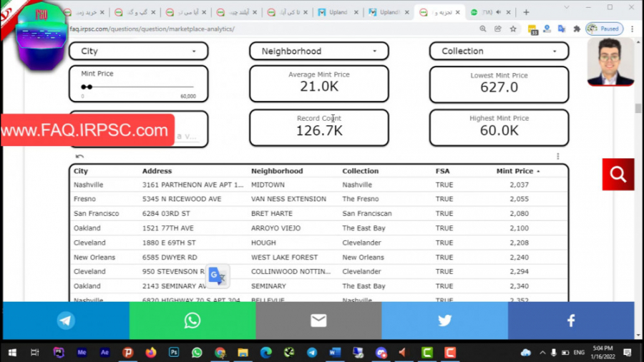Select the WEST LAKE FOREST neighborhood cell
Viewport: 644px width, 362px height.
point(284,258)
